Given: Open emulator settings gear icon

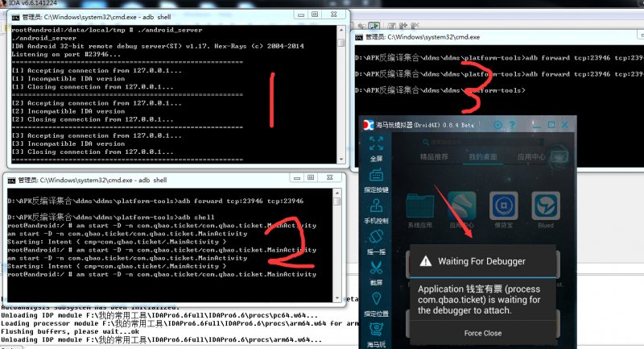Looking at the screenshot, I should 497,125.
